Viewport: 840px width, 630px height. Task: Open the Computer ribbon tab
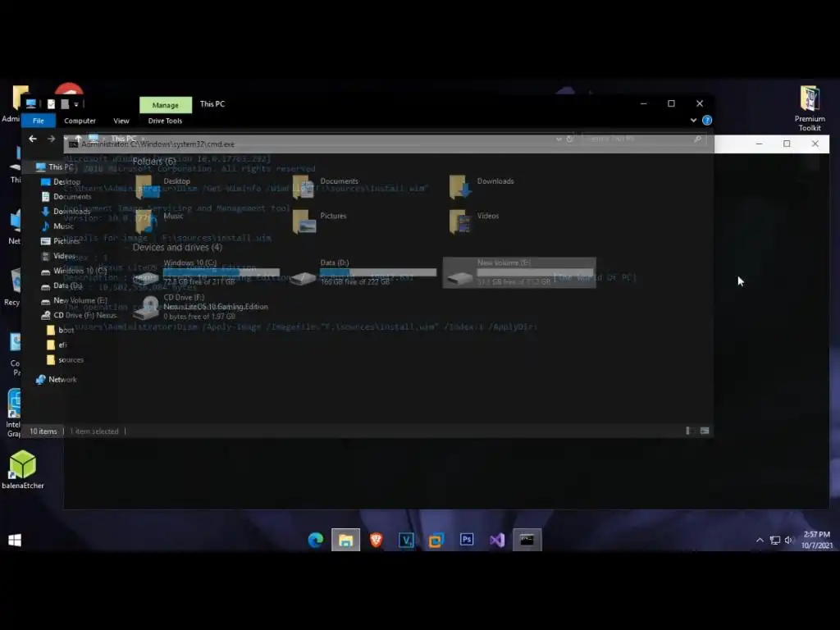pos(80,121)
